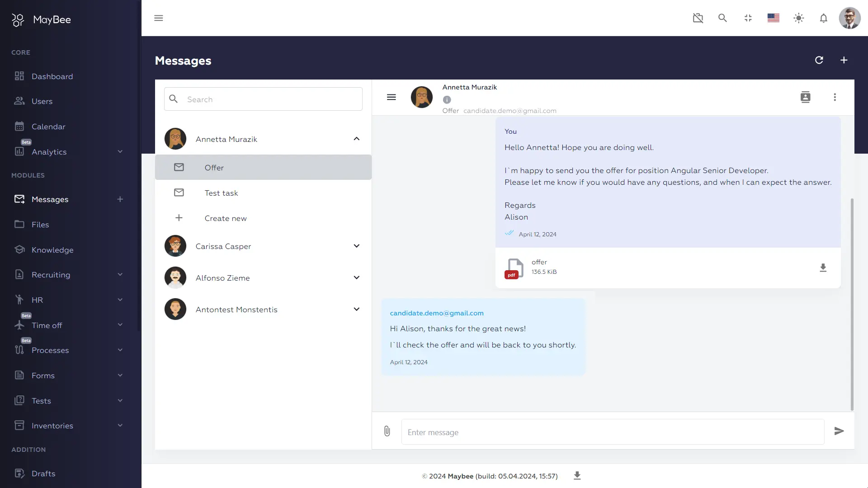Expand Carissa Casper's conversations
This screenshot has width=868, height=488.
(x=356, y=246)
